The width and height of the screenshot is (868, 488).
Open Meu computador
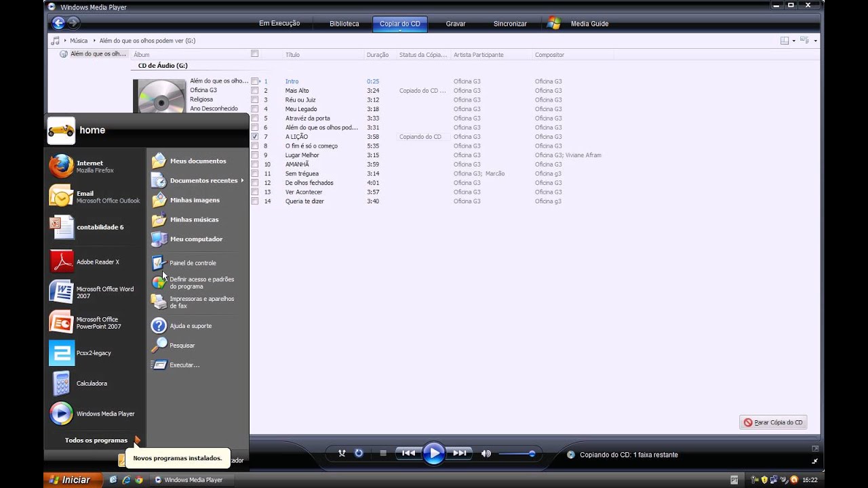(x=197, y=239)
